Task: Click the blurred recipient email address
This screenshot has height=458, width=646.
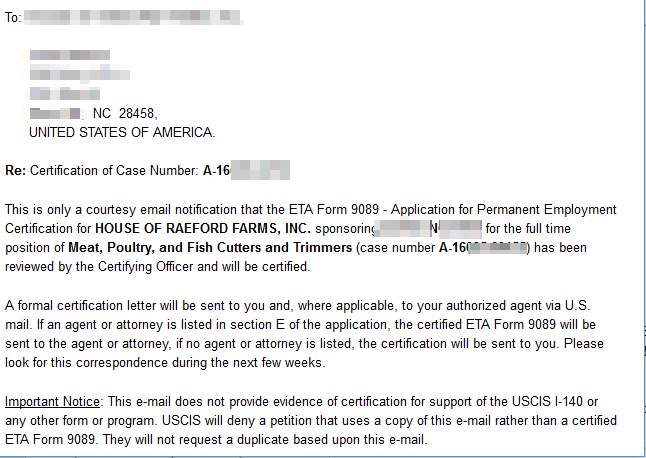Action: click(x=132, y=18)
